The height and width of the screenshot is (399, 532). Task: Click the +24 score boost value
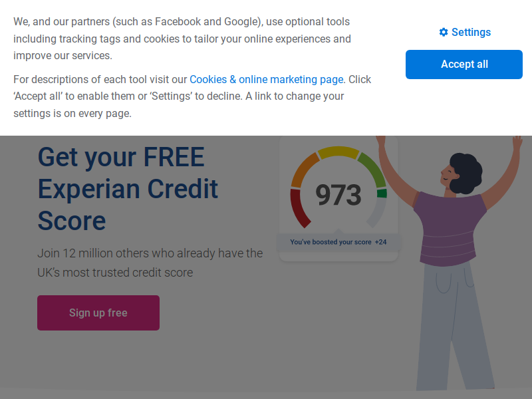tap(380, 242)
